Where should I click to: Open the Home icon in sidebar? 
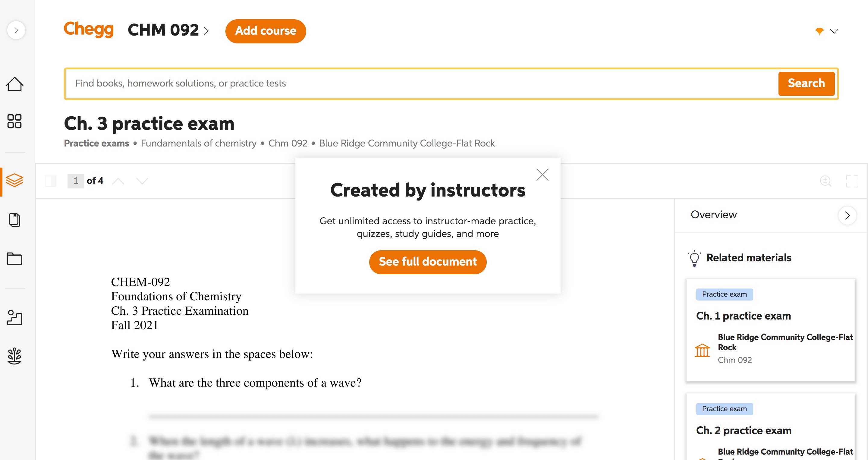(x=14, y=84)
